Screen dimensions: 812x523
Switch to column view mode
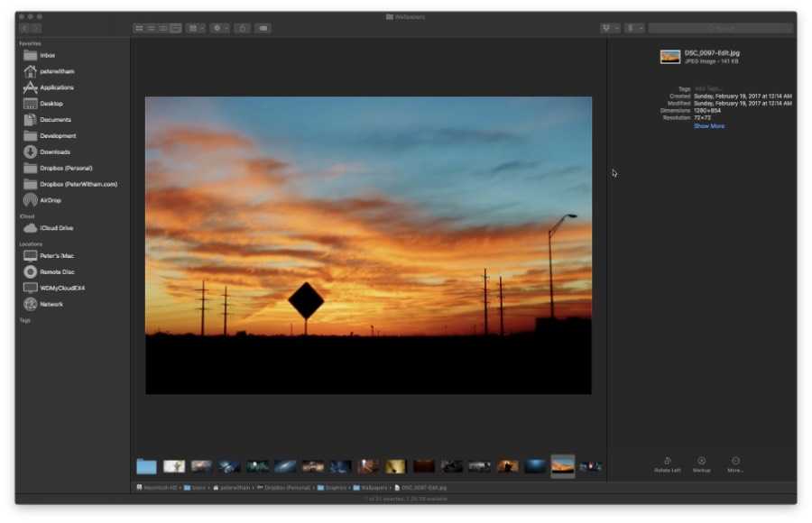tap(163, 28)
